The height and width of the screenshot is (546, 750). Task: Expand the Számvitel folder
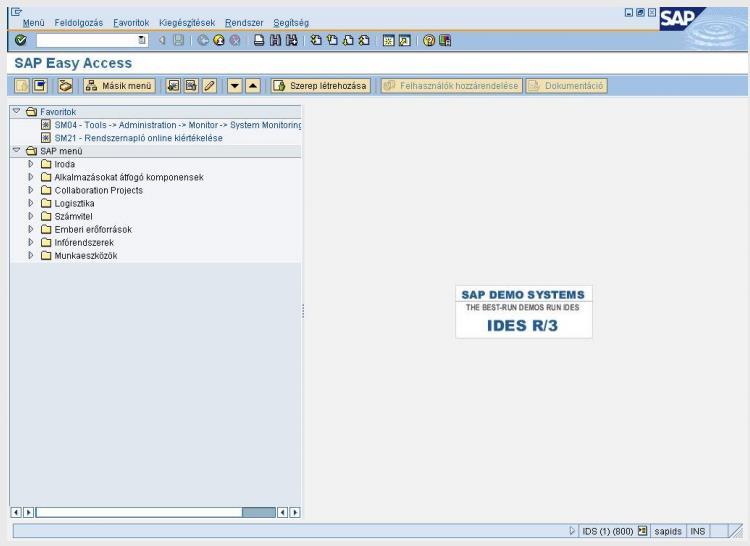(31, 216)
